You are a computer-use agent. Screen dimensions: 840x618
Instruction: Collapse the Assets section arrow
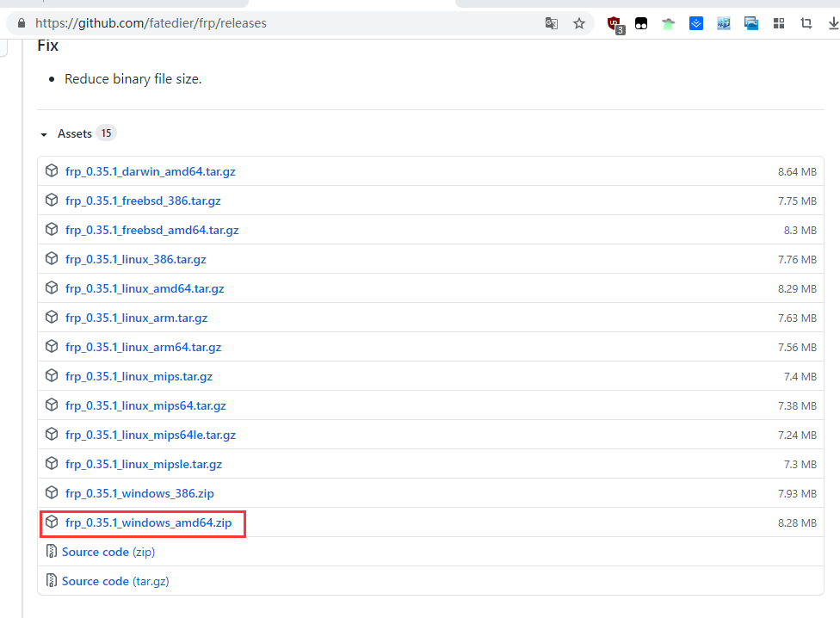pos(44,134)
